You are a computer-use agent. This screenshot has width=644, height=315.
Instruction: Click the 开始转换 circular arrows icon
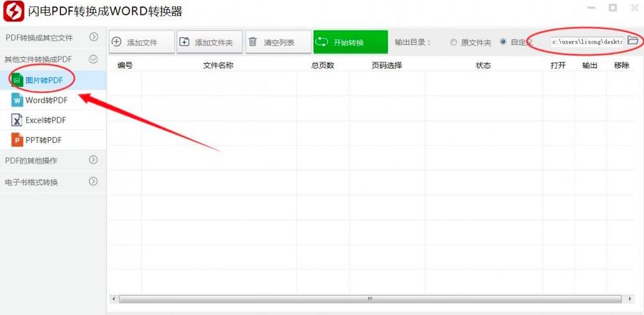(321, 42)
